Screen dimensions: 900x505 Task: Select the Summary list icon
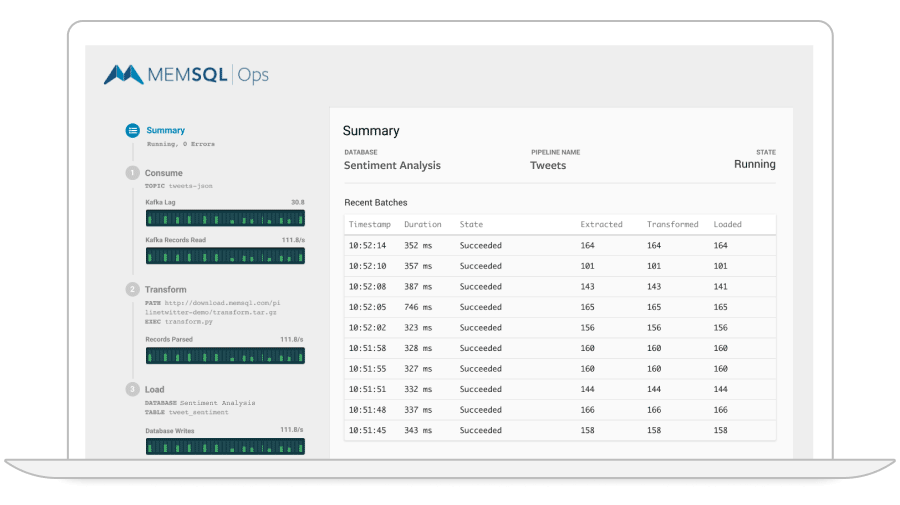(x=133, y=130)
